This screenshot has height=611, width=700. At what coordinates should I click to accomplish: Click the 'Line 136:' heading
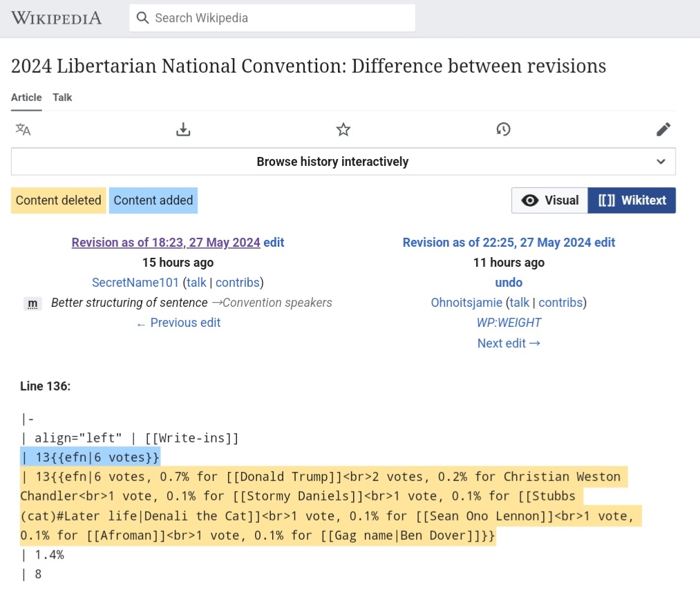45,386
